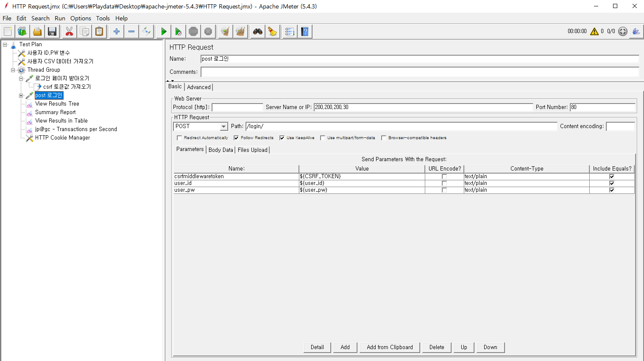Uncheck Follow Redirects checkbox
Image resolution: width=644 pixels, height=361 pixels.
point(236,138)
